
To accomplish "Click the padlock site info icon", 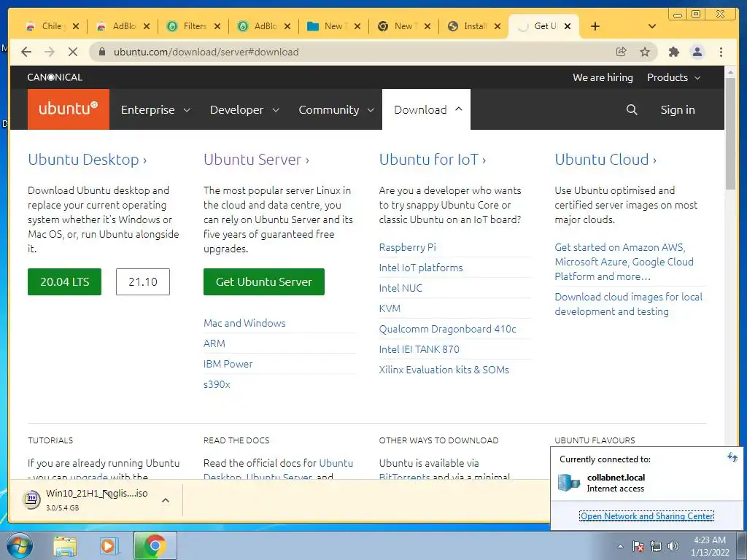I will [x=102, y=52].
